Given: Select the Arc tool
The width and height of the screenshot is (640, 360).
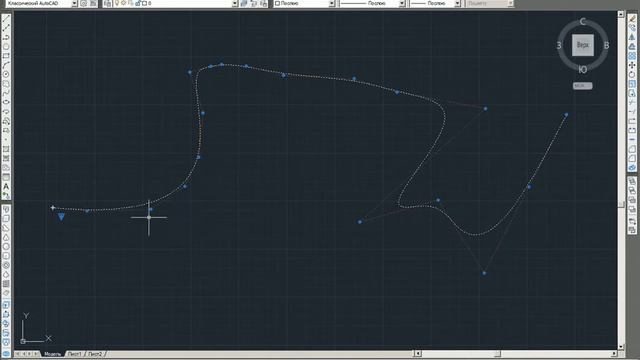Looking at the screenshot, I should point(6,65).
